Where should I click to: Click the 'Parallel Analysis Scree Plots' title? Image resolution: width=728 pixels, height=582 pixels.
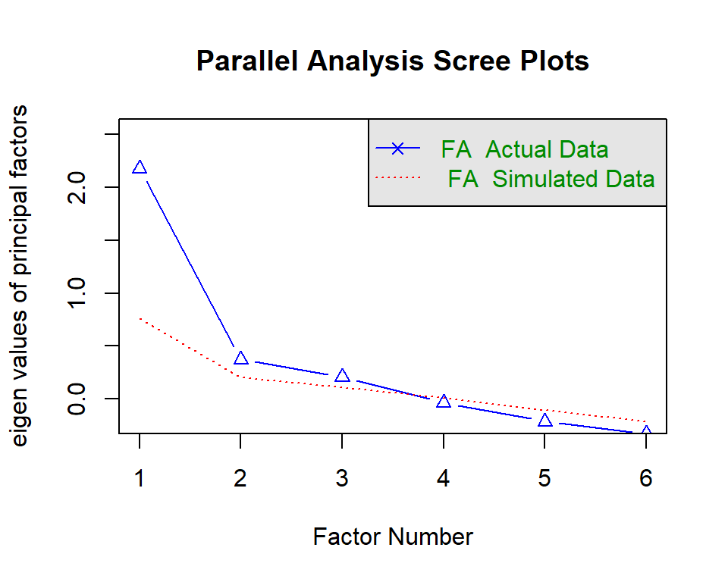point(393,61)
